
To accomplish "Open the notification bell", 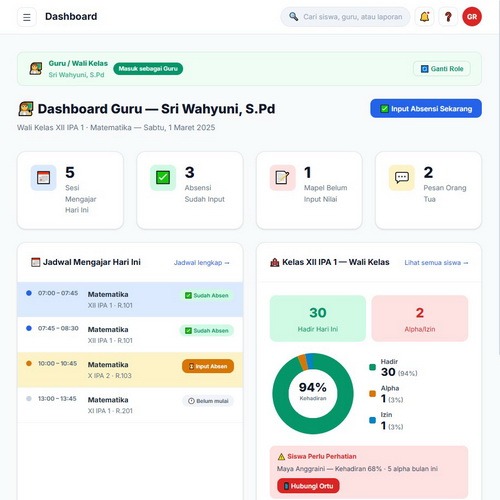I will [x=424, y=17].
